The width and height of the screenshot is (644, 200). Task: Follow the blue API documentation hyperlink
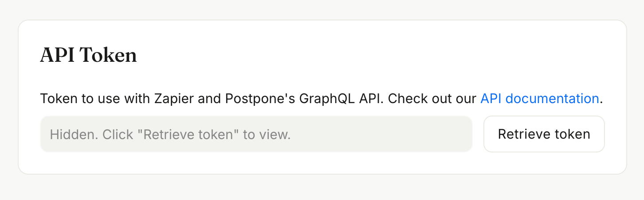click(x=539, y=98)
